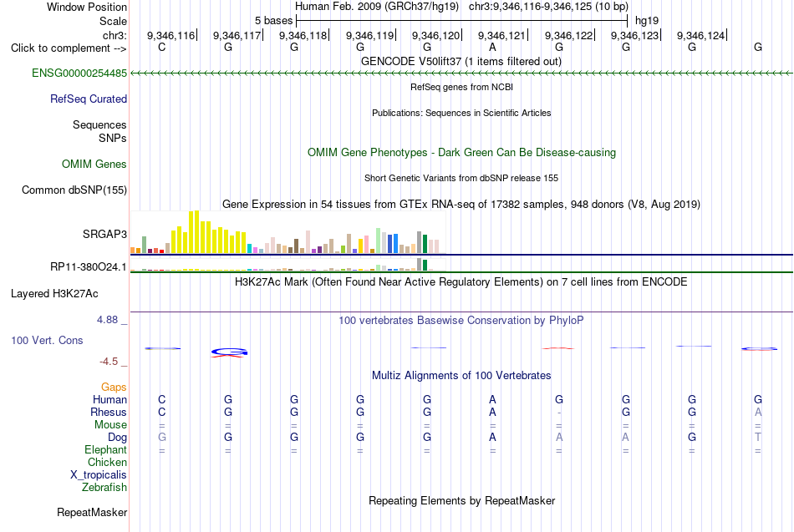
Task: Click the 4.88 PhyloP upper scale value
Action: click(x=107, y=320)
